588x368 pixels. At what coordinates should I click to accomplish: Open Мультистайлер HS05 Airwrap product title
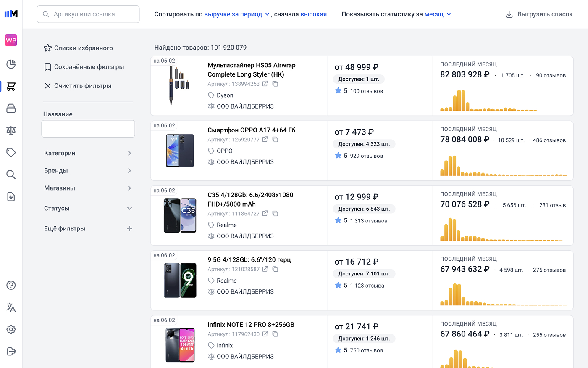252,70
